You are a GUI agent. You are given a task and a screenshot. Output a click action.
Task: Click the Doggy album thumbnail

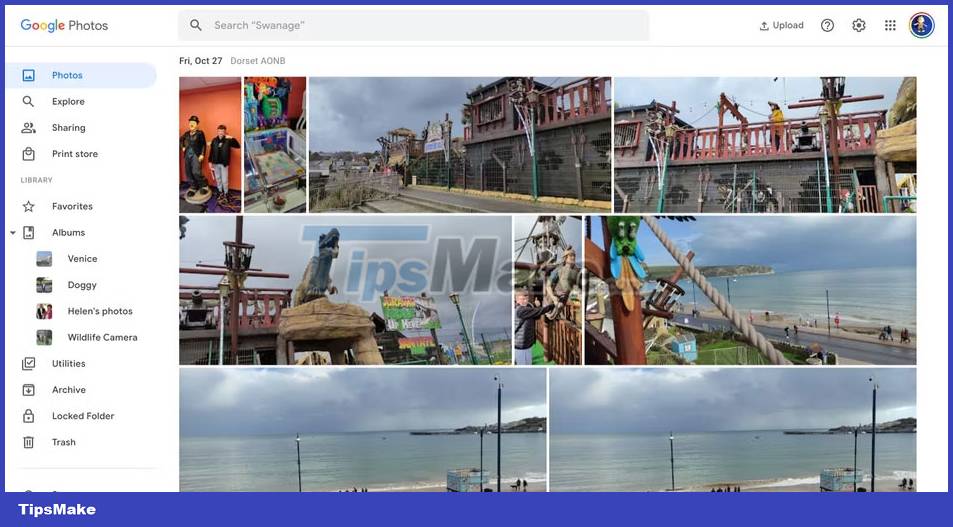[44, 285]
